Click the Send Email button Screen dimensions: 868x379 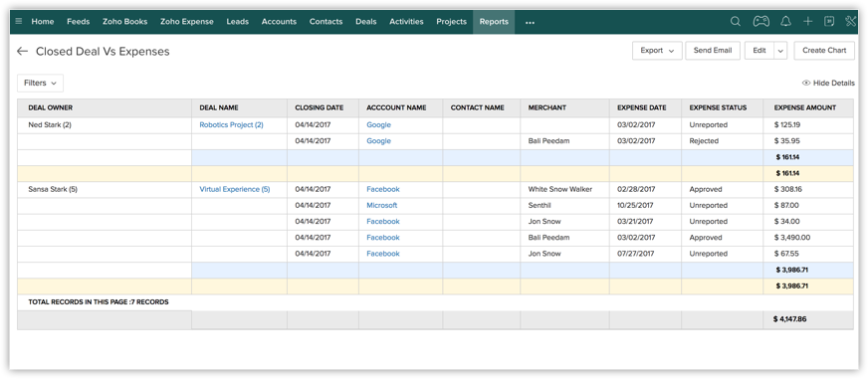tap(713, 51)
